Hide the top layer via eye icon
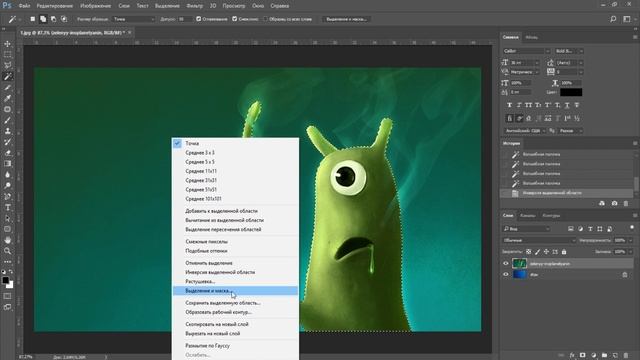 (506, 264)
